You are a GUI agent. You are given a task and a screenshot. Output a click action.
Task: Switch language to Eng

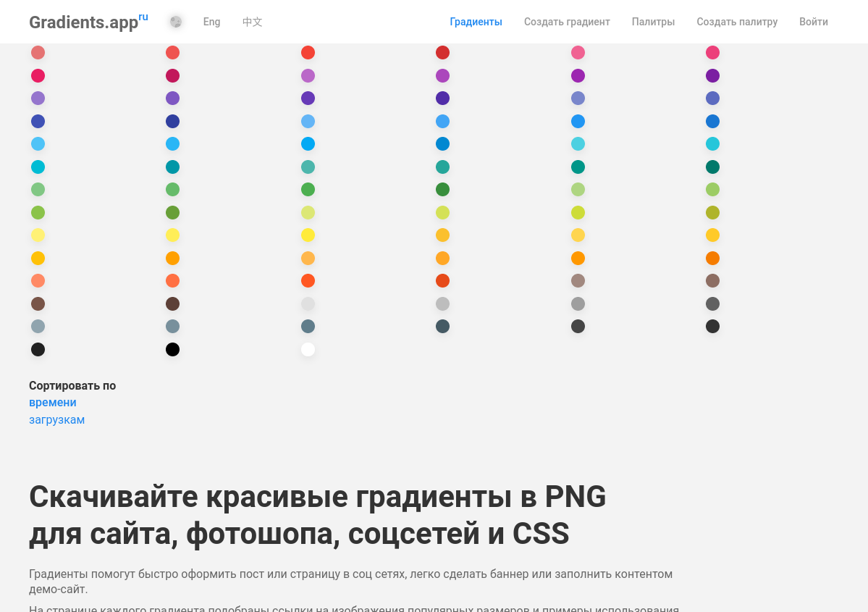tap(211, 22)
